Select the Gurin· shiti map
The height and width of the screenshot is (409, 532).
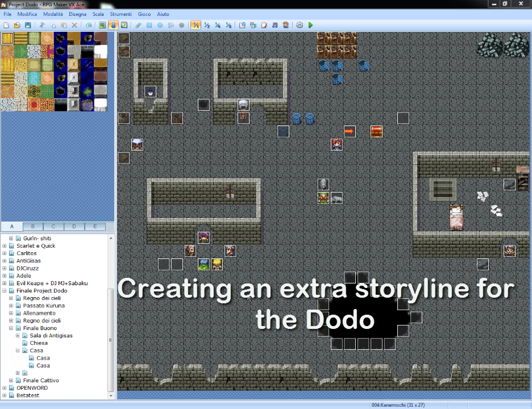[37, 239]
